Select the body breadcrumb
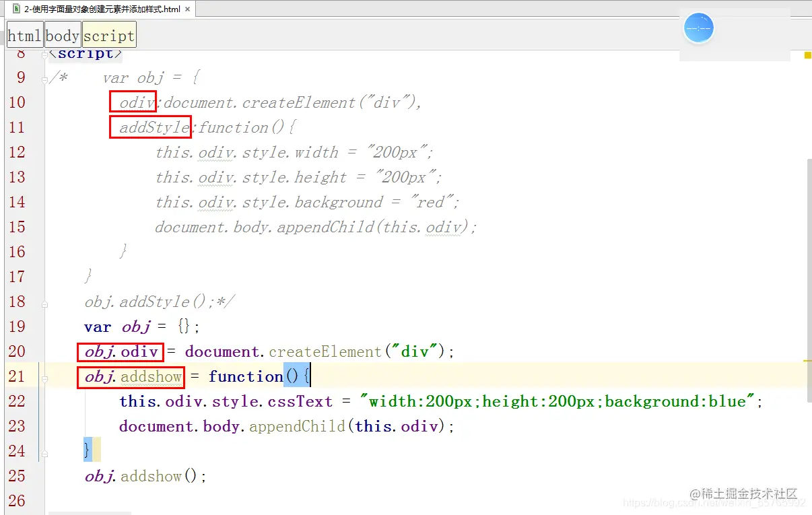Screen dimensions: 812x515 click(x=63, y=36)
